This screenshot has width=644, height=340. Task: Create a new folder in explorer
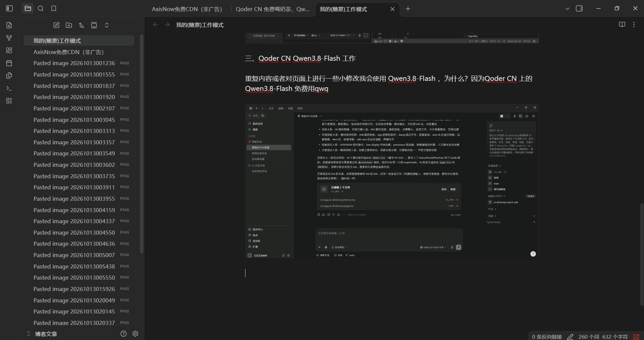pyautogui.click(x=69, y=25)
